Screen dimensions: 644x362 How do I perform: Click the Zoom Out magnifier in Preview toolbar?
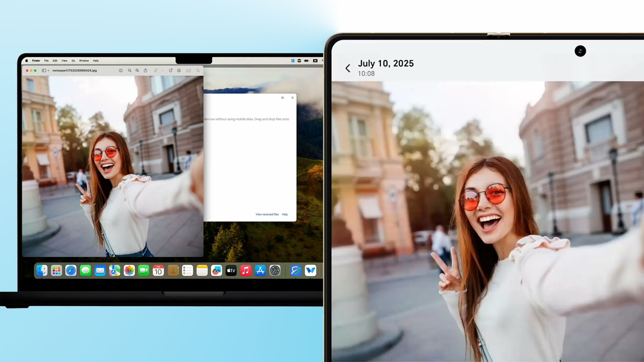tap(129, 70)
